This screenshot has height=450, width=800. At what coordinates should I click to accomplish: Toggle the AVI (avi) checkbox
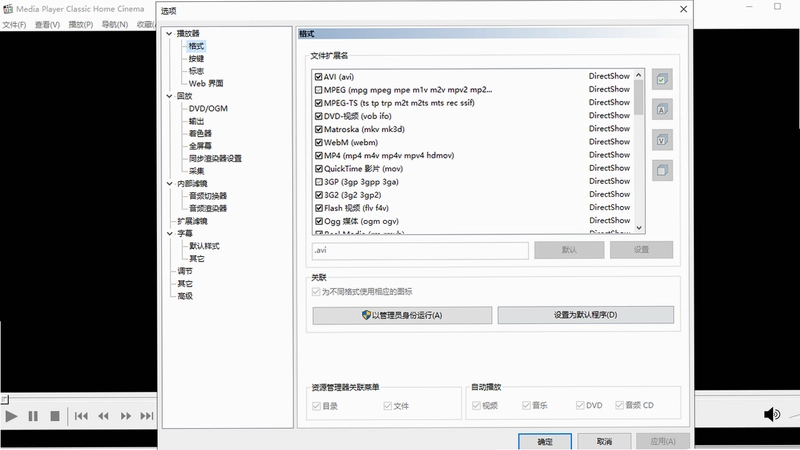pyautogui.click(x=318, y=77)
